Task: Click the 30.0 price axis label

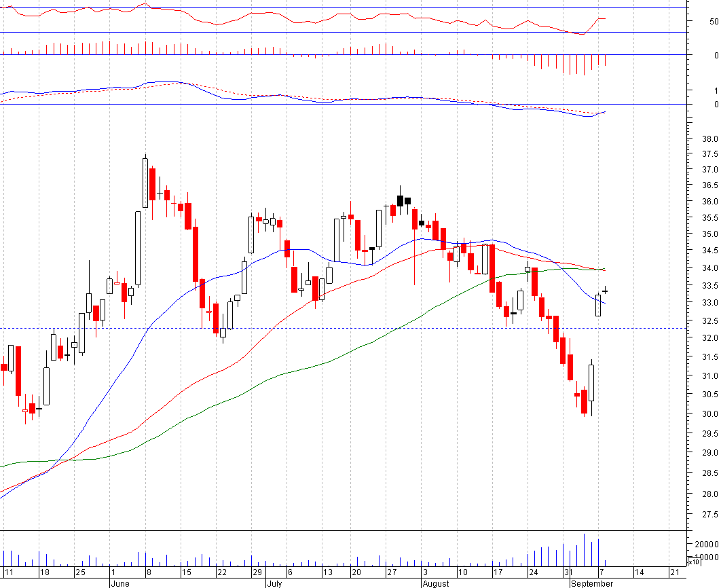Action: (x=710, y=414)
